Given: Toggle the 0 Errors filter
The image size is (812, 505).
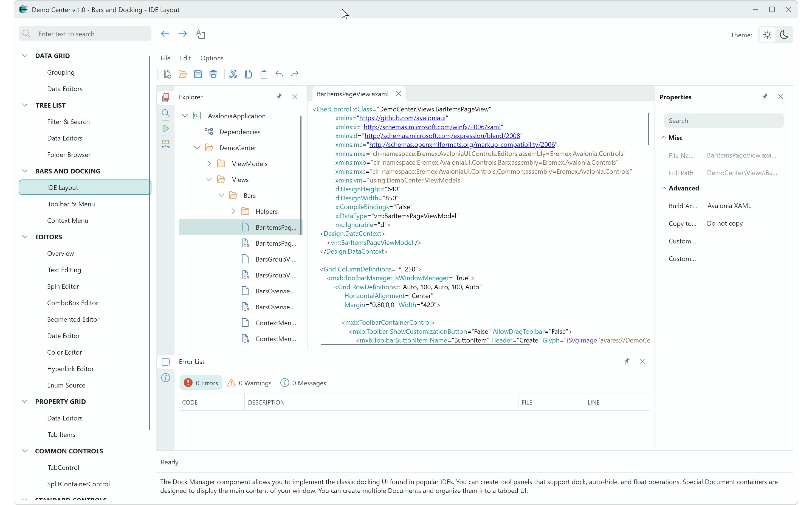Looking at the screenshot, I should (x=201, y=383).
